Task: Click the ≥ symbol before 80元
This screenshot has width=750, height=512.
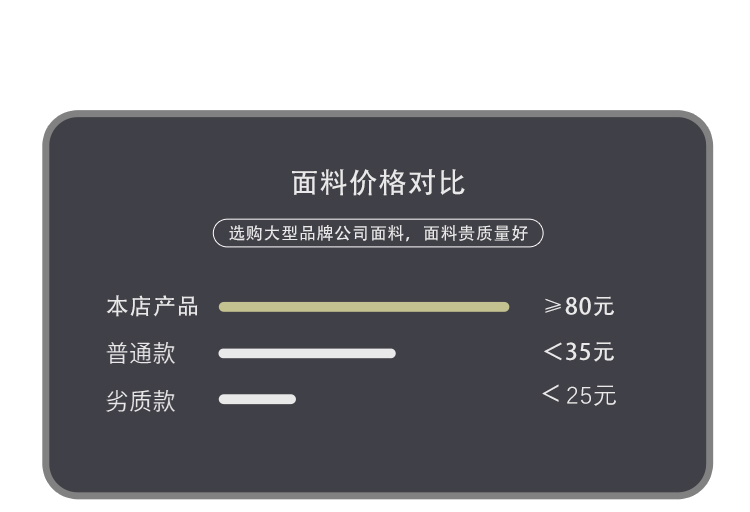Action: (x=553, y=306)
